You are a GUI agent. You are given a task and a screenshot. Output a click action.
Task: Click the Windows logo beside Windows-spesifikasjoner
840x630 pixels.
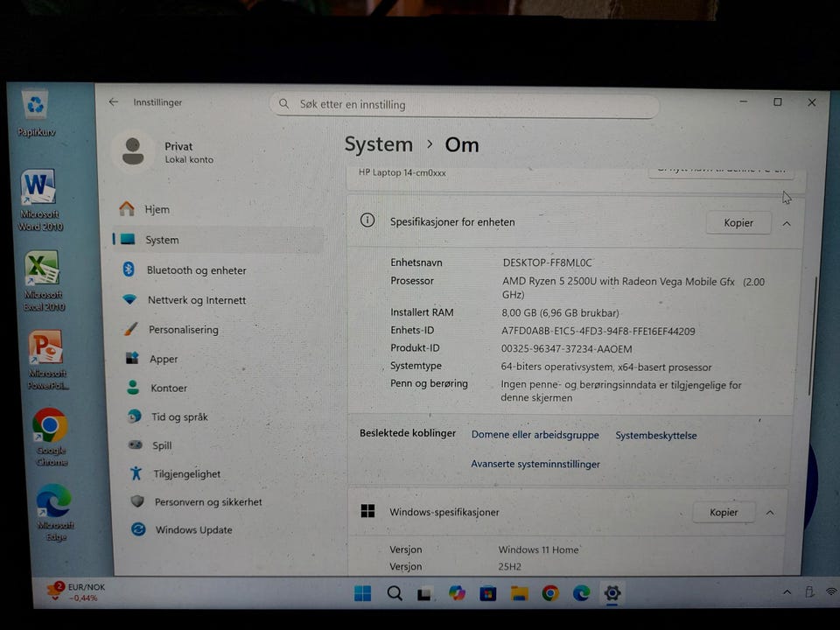pos(368,511)
